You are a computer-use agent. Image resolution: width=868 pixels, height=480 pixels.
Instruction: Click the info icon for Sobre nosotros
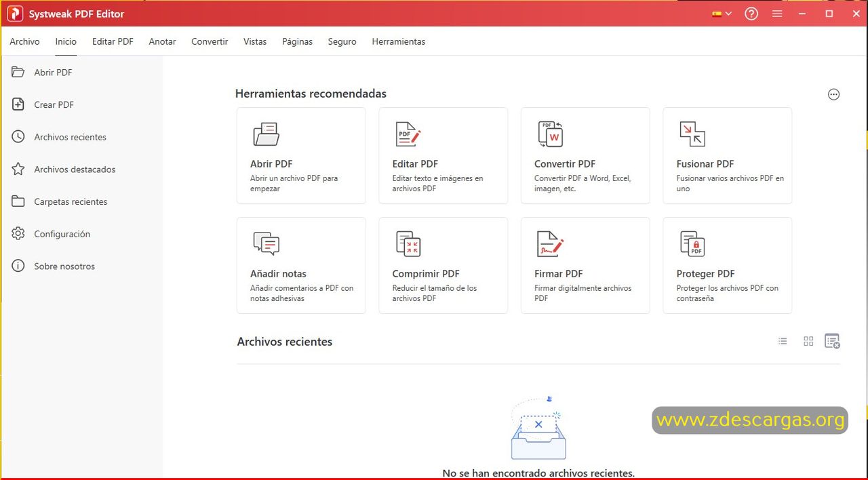click(x=18, y=266)
